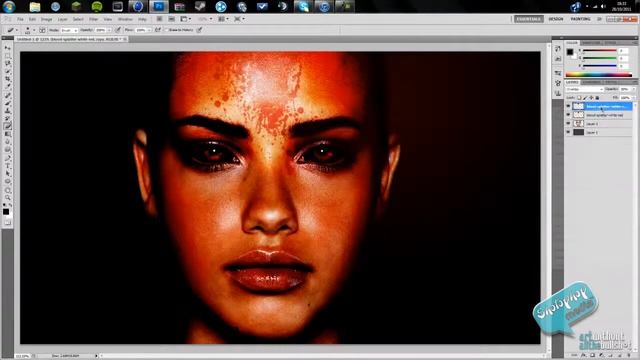640x360 pixels.
Task: Select the Brush tool in toolbox
Action: 8,103
